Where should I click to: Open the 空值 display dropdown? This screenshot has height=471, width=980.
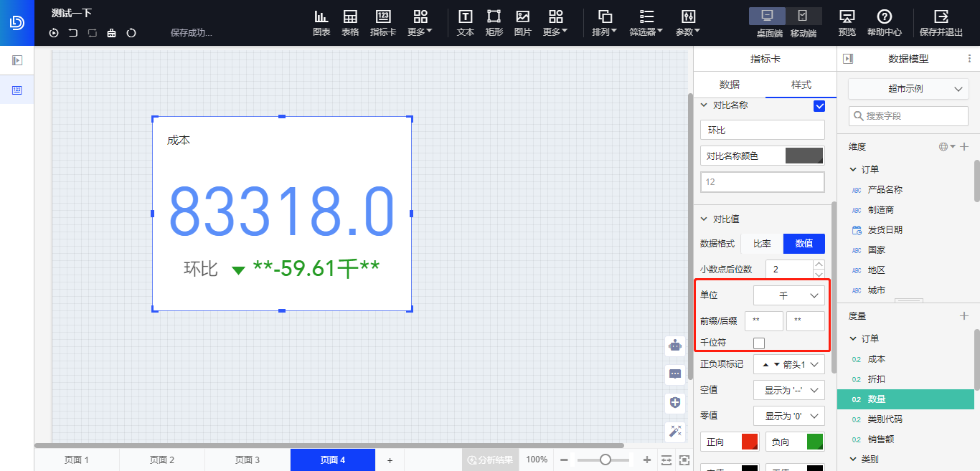click(789, 390)
